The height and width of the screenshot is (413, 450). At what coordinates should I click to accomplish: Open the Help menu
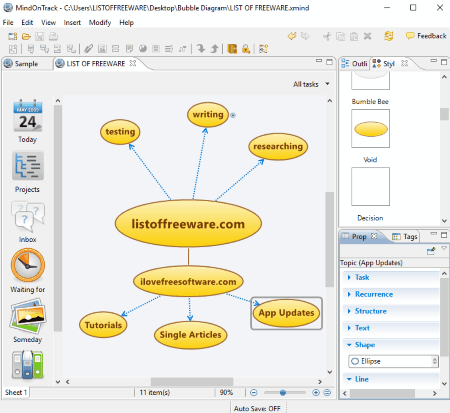click(x=126, y=22)
